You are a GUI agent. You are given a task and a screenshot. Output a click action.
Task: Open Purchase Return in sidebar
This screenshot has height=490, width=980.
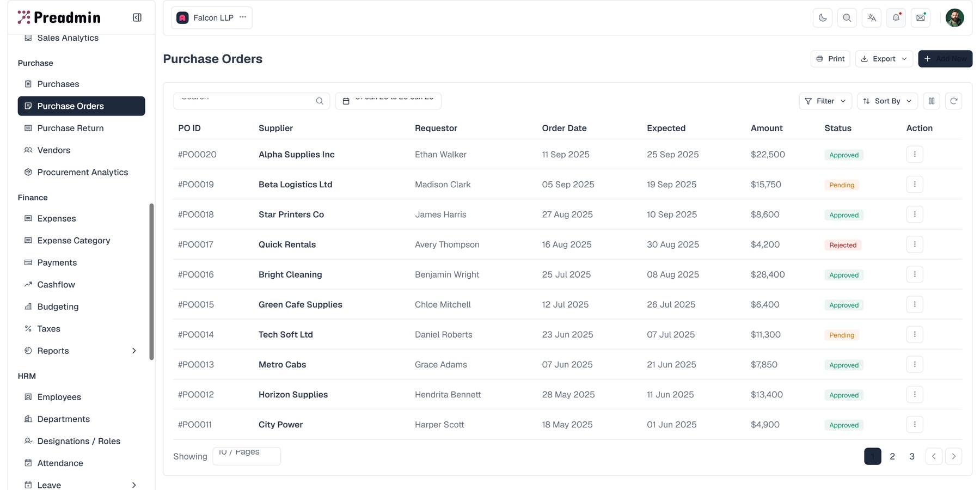click(81, 128)
